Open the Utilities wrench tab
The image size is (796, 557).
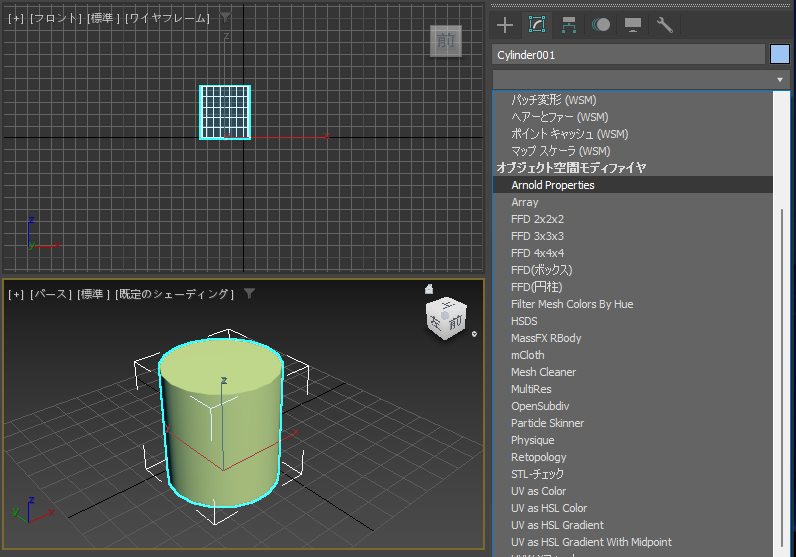(x=665, y=25)
